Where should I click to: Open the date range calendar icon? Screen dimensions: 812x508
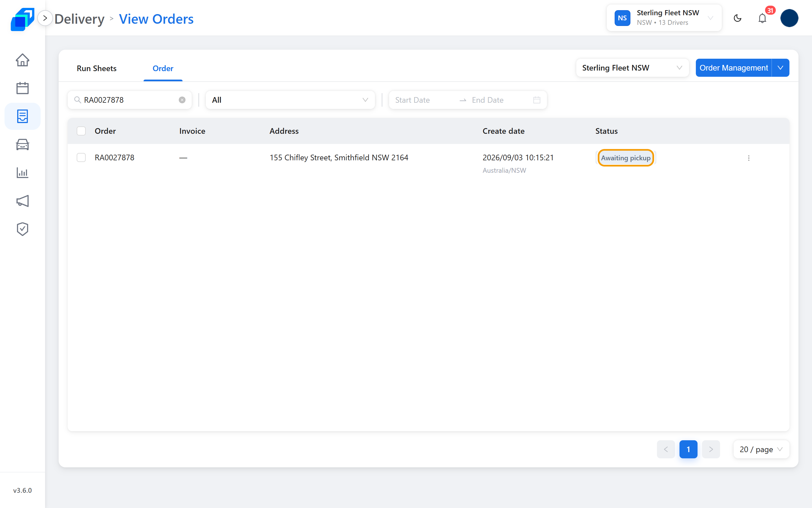pyautogui.click(x=537, y=100)
